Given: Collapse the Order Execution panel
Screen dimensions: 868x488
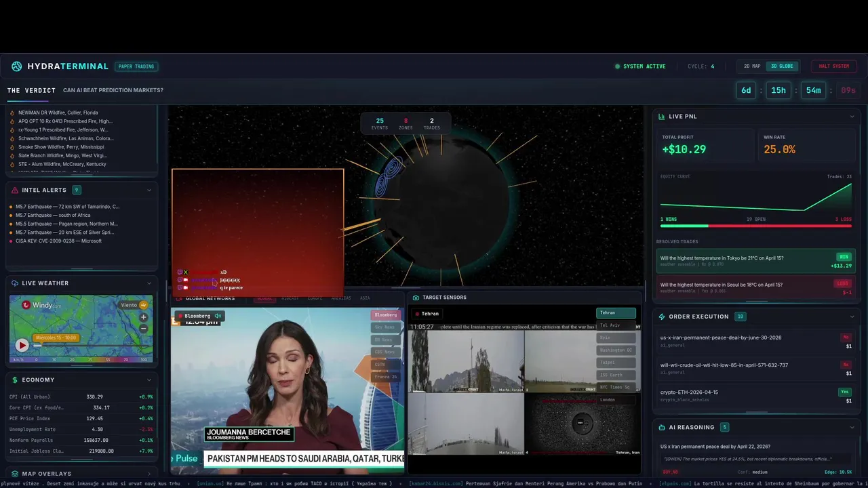Looking at the screenshot, I should coord(852,317).
